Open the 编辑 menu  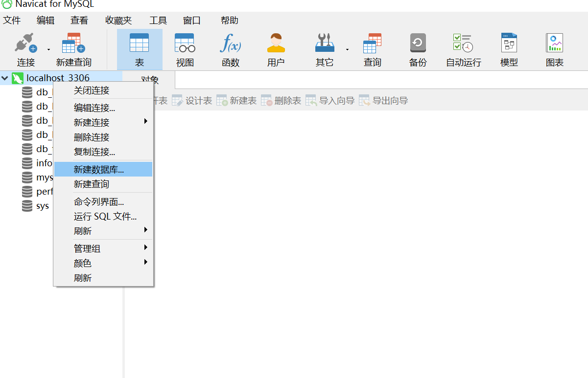(46, 21)
